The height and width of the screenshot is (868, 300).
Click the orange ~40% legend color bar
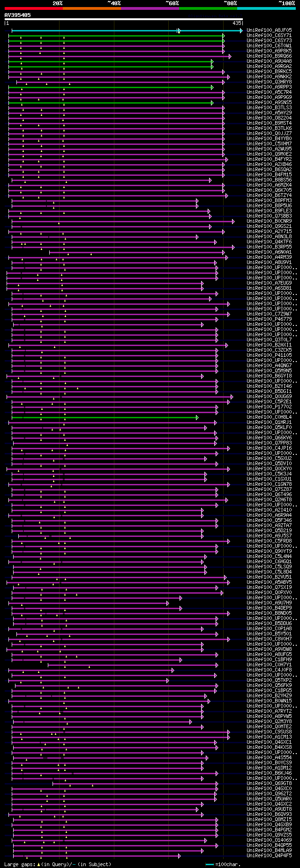(x=92, y=8)
